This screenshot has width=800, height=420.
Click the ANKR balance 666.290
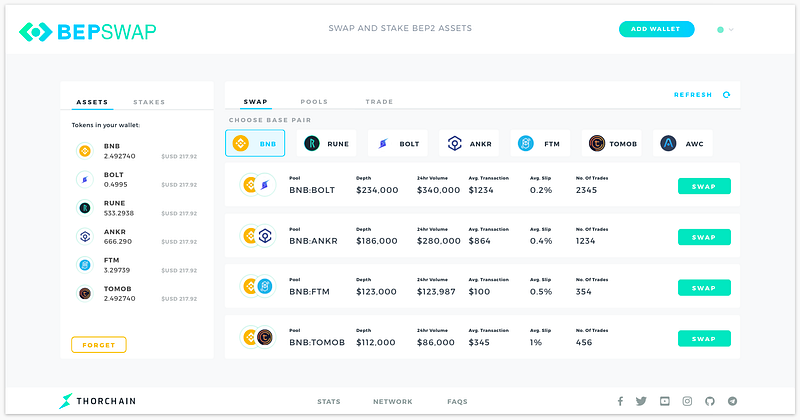pos(118,242)
